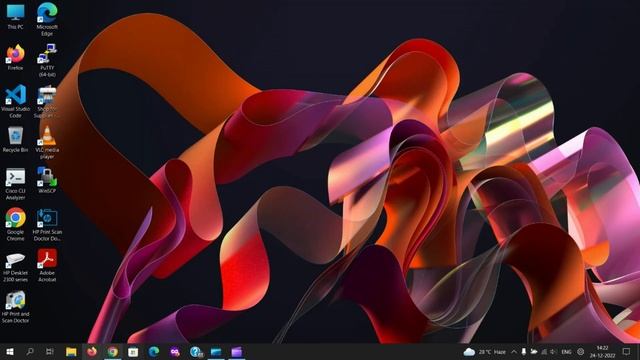Open the network status tray icon
Viewport: 640px width, 360px height.
click(544, 351)
